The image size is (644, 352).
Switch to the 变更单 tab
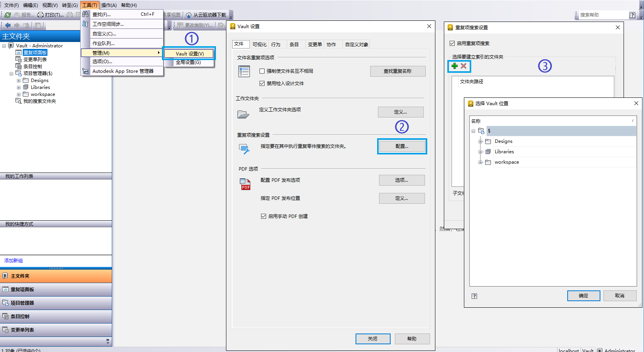tap(315, 45)
